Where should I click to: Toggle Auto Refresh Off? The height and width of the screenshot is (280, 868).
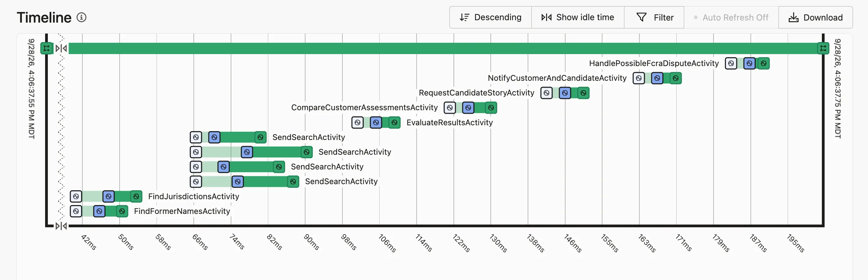[731, 17]
